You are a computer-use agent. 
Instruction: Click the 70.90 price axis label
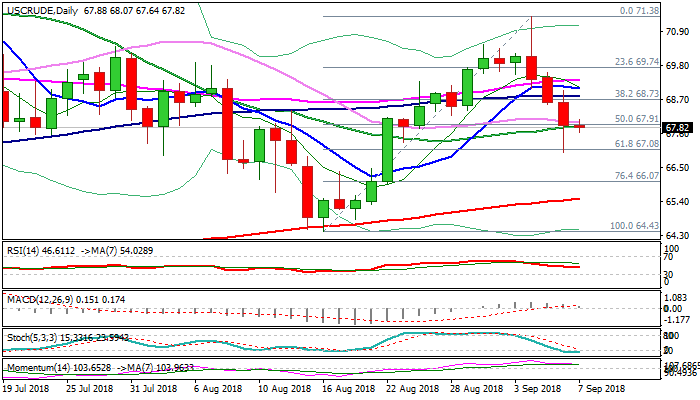pos(678,31)
